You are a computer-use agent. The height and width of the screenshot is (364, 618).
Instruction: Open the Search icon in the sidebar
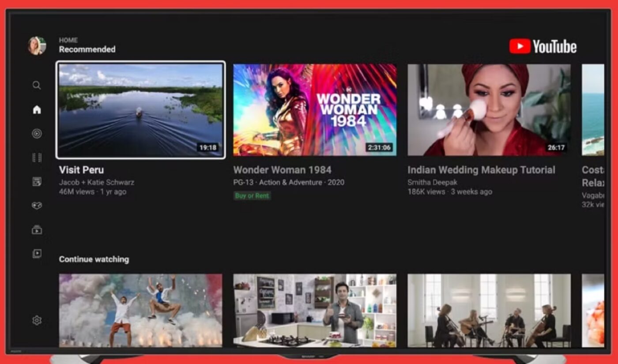pos(37,85)
